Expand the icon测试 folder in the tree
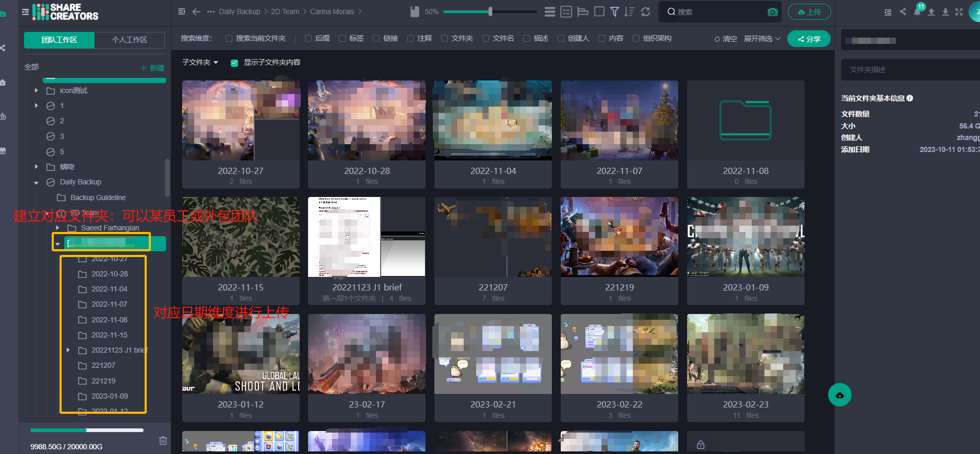 pyautogui.click(x=36, y=90)
